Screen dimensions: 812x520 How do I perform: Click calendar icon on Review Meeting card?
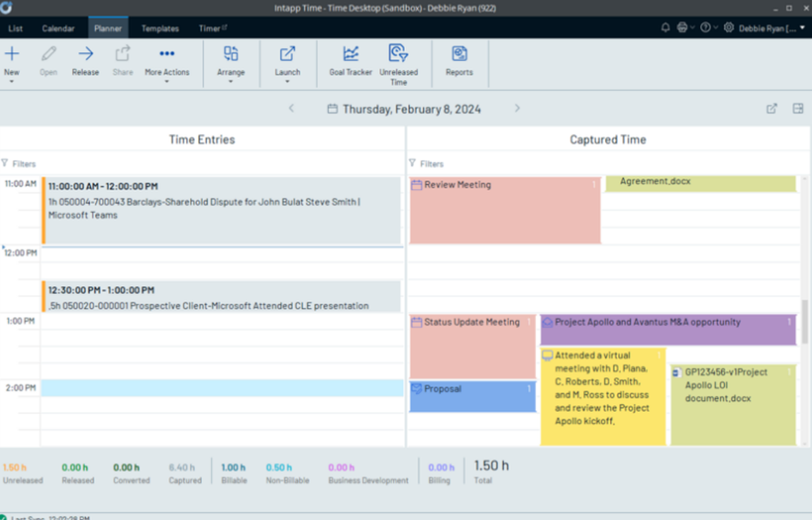coord(417,185)
